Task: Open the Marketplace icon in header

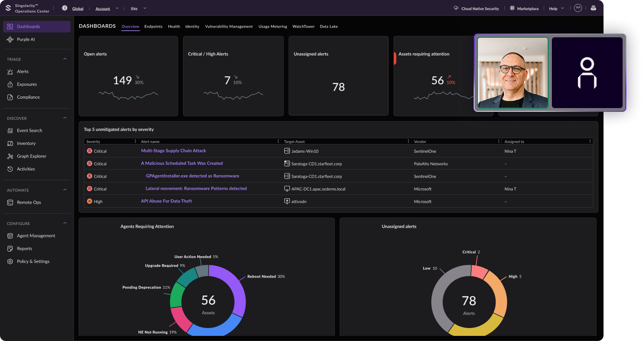Action: pos(512,8)
